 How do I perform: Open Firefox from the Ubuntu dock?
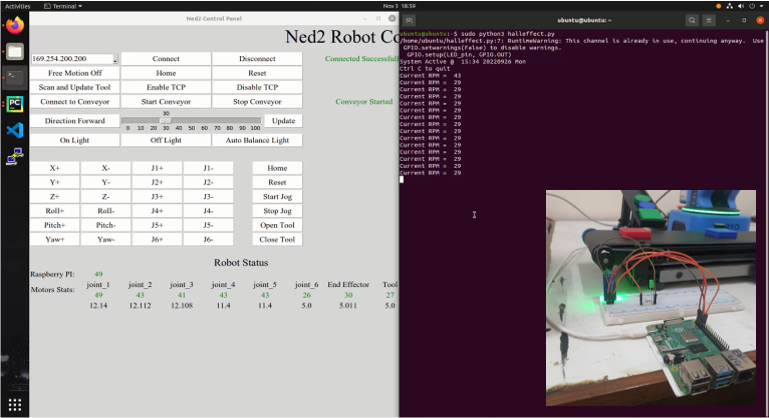click(x=14, y=25)
